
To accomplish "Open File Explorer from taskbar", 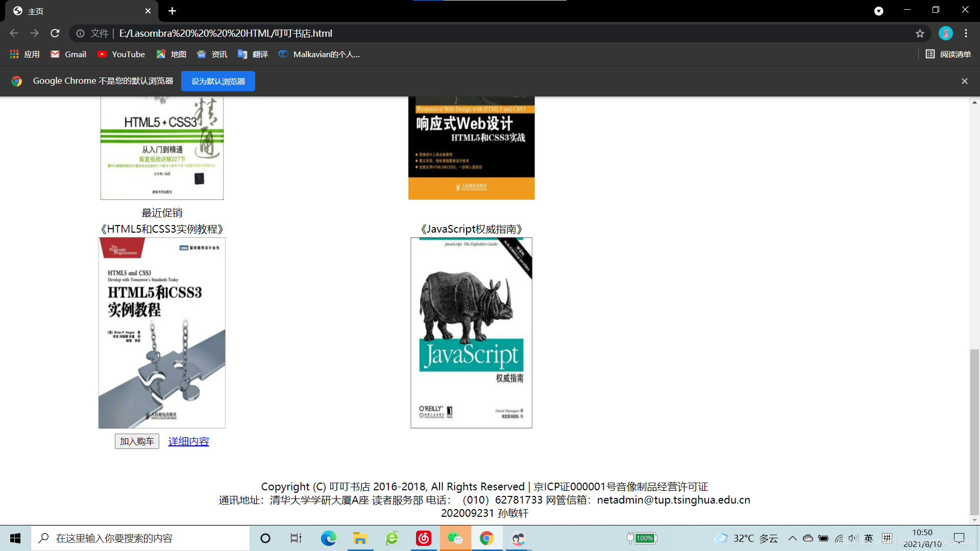I will click(x=360, y=538).
